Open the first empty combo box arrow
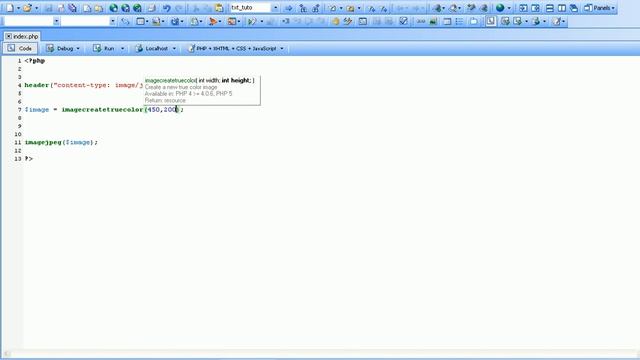The height and width of the screenshot is (360, 640). (56, 21)
